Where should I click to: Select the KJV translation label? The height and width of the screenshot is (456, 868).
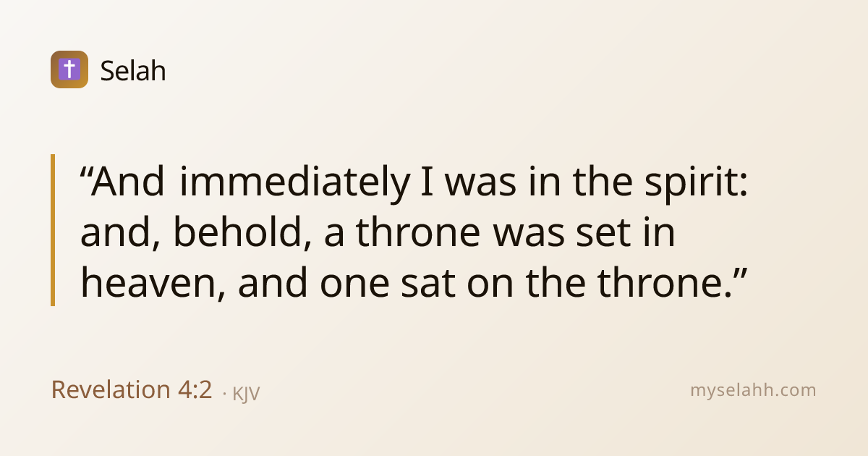(x=246, y=394)
